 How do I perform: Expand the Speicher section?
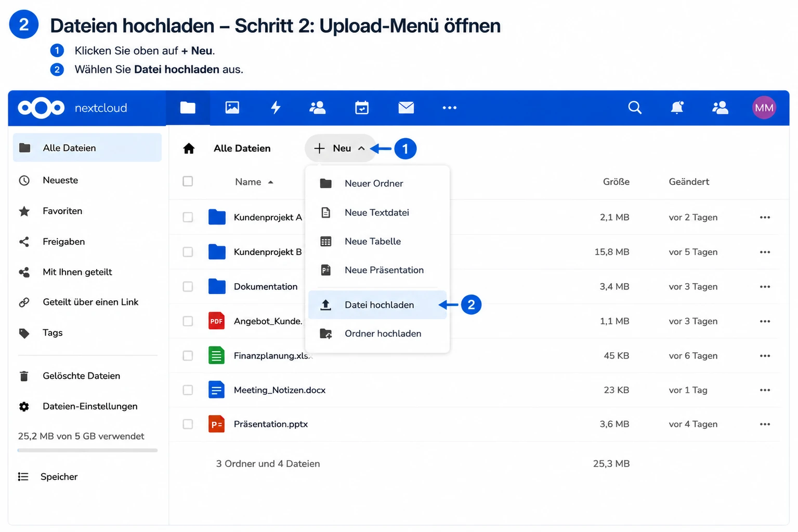tap(48, 477)
